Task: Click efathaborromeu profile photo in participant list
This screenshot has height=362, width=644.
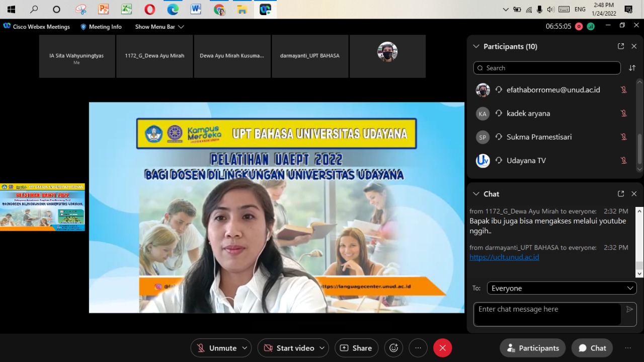Action: (482, 90)
